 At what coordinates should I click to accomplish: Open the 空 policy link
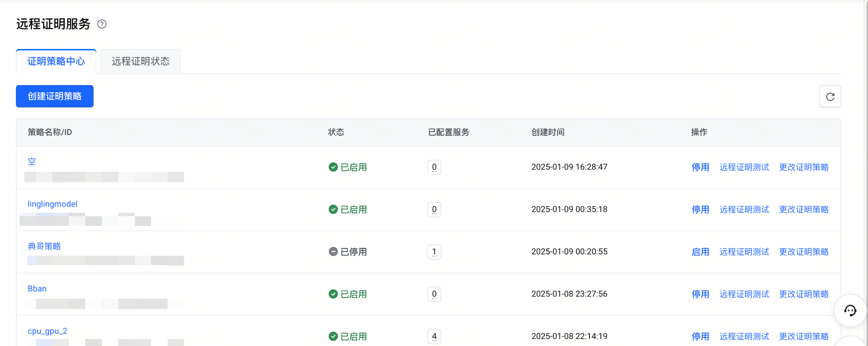click(x=32, y=162)
